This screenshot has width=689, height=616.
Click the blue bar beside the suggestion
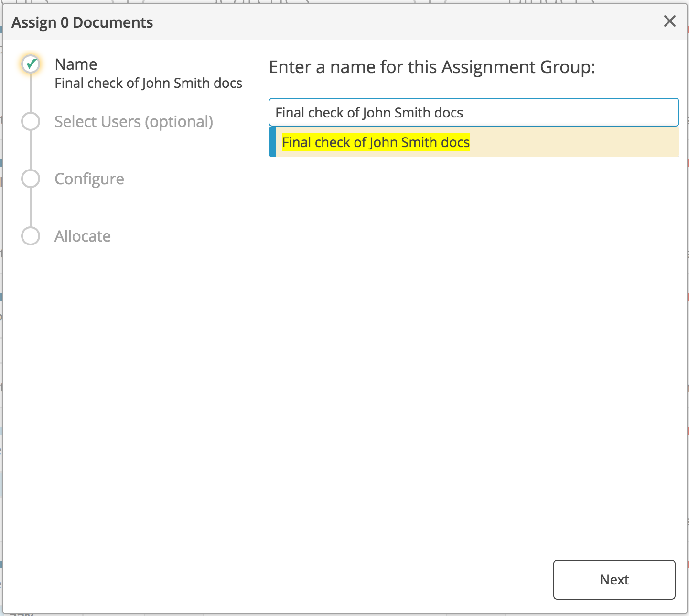[272, 142]
